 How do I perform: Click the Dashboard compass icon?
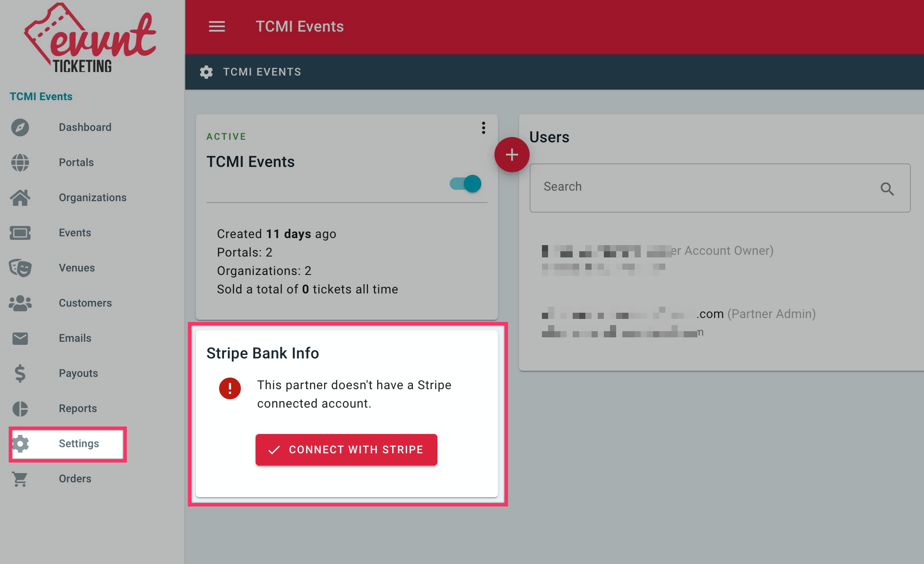[x=20, y=127]
